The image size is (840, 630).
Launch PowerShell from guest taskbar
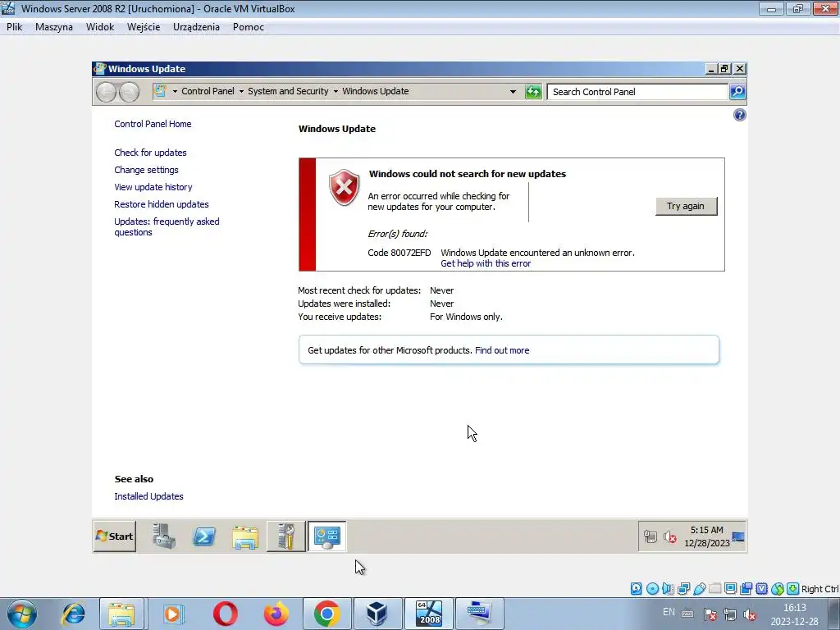204,536
